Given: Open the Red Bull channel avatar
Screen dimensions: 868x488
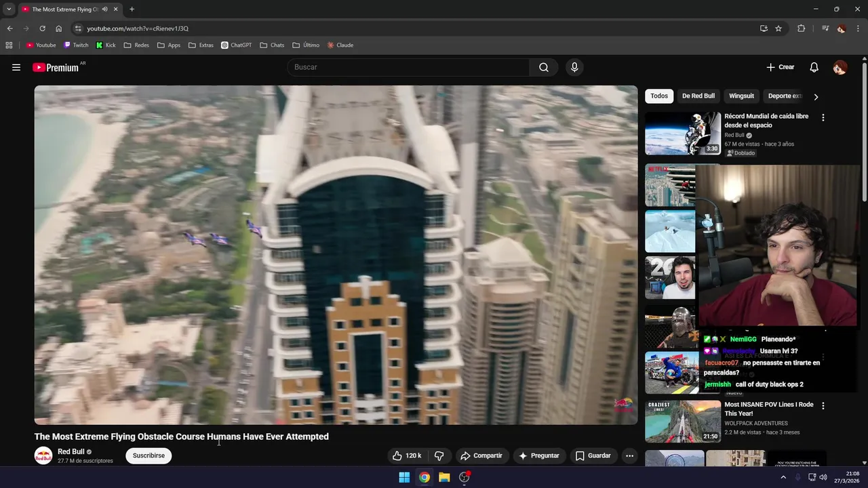Looking at the screenshot, I should (x=43, y=455).
